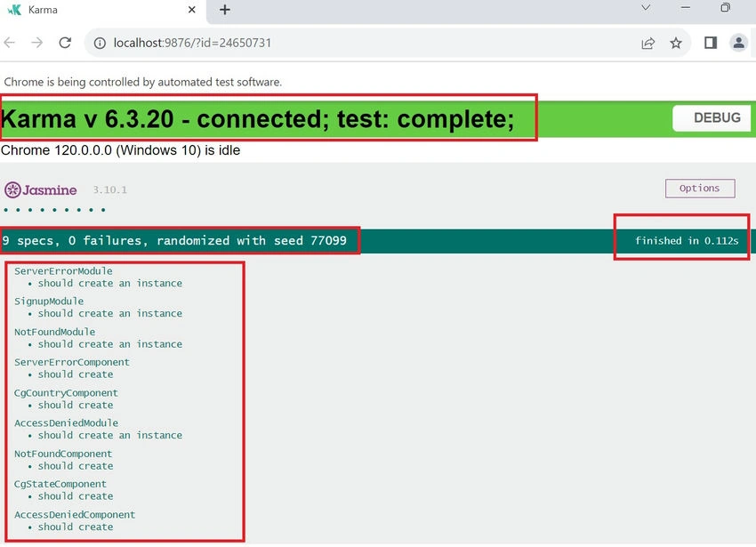This screenshot has height=547, width=756.
Task: Reload the Karma page
Action: pyautogui.click(x=65, y=43)
